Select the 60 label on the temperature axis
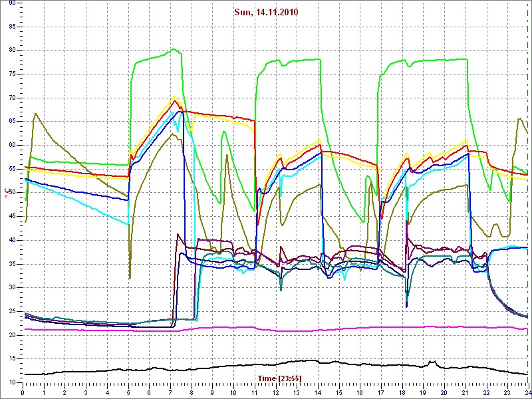The image size is (532, 399). coord(11,145)
